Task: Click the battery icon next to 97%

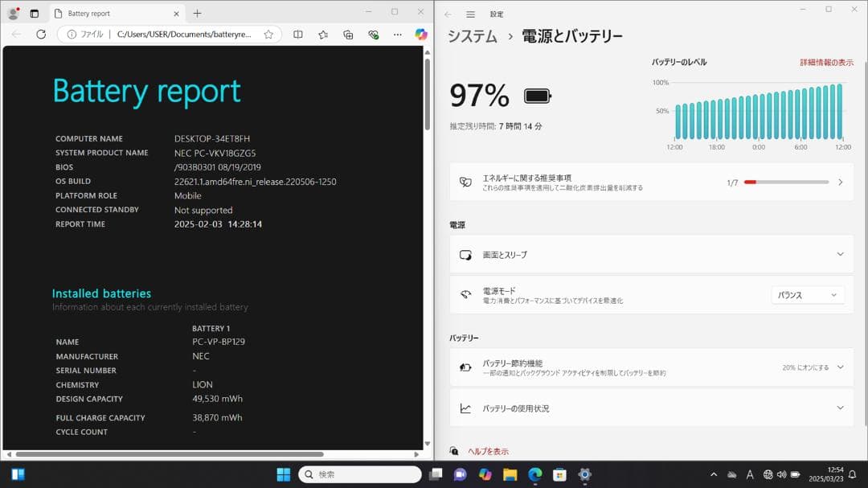Action: tap(537, 95)
